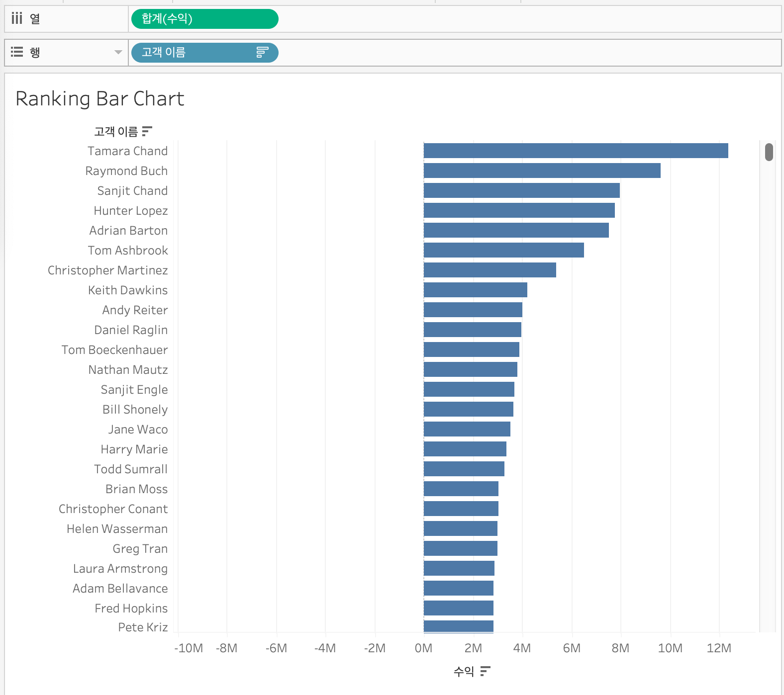Click the Sanjit Chand label
Viewport: 784px width, 695px height.
click(132, 190)
